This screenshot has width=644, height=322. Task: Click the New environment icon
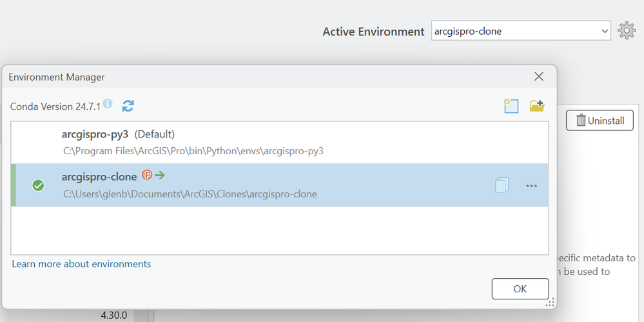pos(511,106)
